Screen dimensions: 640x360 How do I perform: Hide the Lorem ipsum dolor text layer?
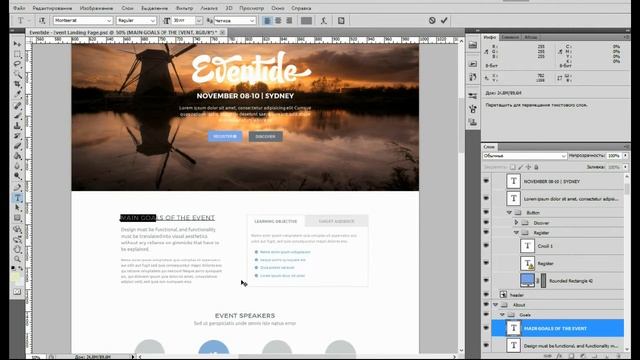(486, 198)
